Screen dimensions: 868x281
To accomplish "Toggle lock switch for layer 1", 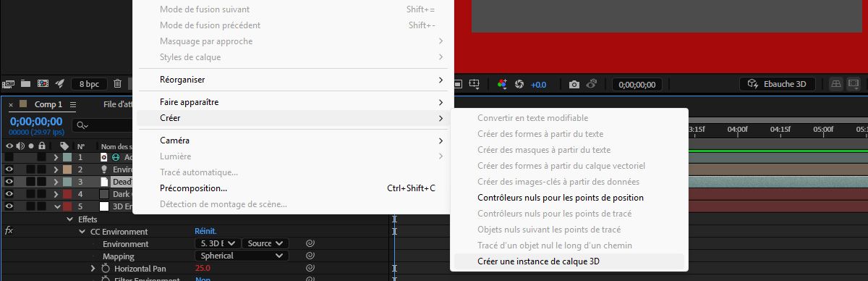I will (42, 156).
